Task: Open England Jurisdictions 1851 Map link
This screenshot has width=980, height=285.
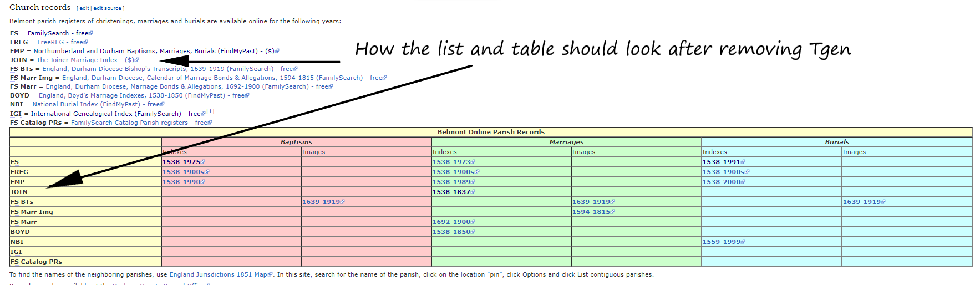Action: point(219,274)
